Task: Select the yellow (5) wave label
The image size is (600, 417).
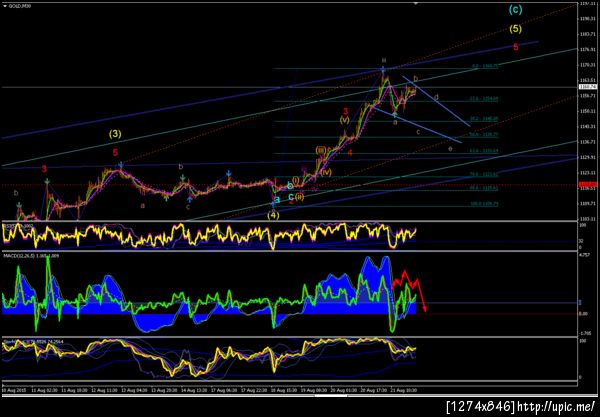Action: click(x=515, y=29)
